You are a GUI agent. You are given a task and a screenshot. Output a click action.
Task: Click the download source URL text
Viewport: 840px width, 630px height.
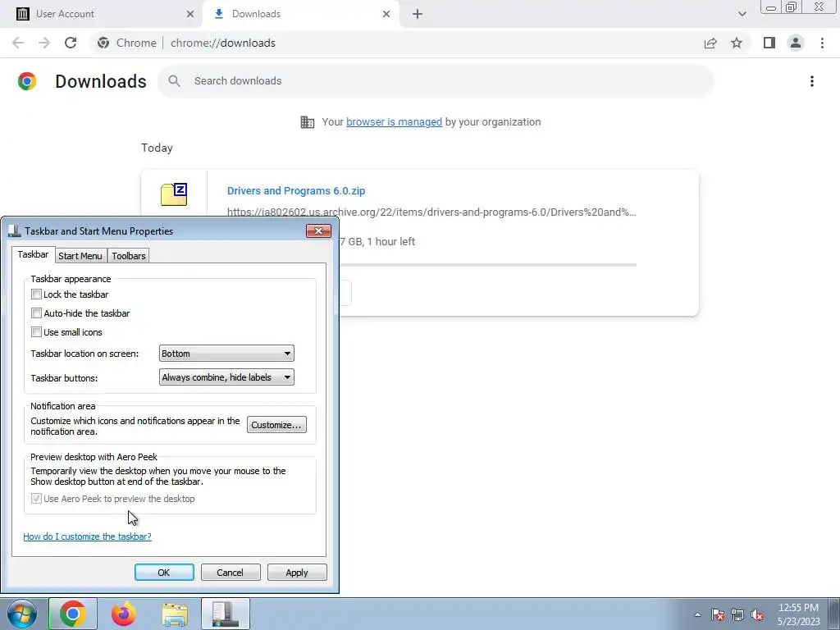click(431, 212)
